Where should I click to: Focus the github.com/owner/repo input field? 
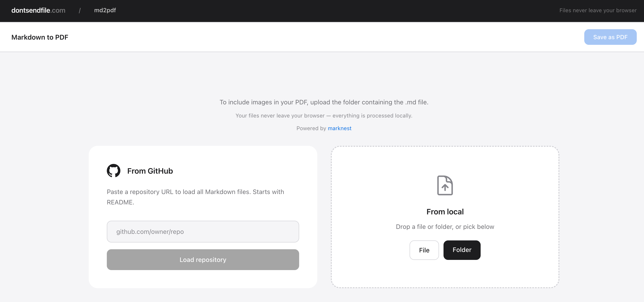click(x=203, y=231)
